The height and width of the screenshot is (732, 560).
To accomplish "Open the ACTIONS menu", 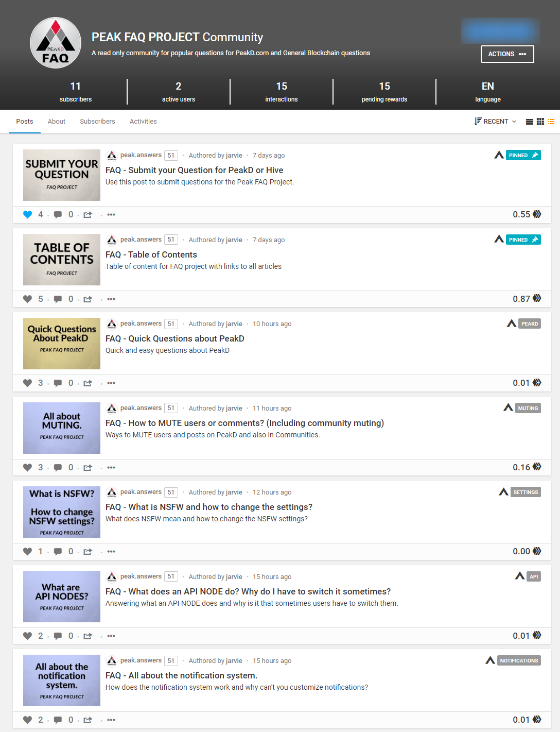I will coord(507,54).
